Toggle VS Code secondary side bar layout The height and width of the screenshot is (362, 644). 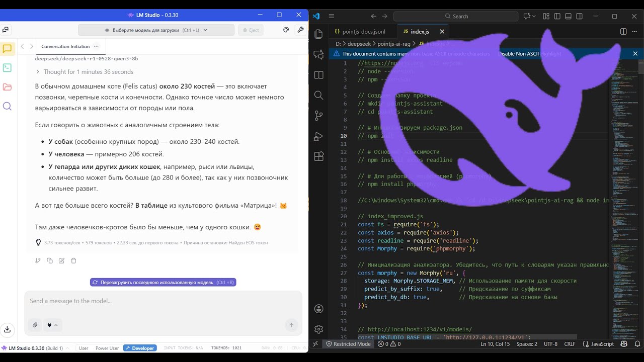579,16
